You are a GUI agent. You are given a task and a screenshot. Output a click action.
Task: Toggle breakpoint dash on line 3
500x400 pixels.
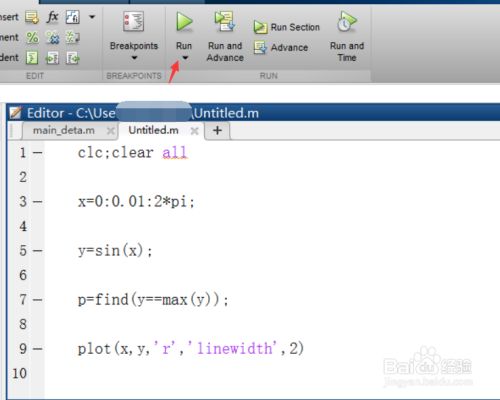[x=38, y=202]
